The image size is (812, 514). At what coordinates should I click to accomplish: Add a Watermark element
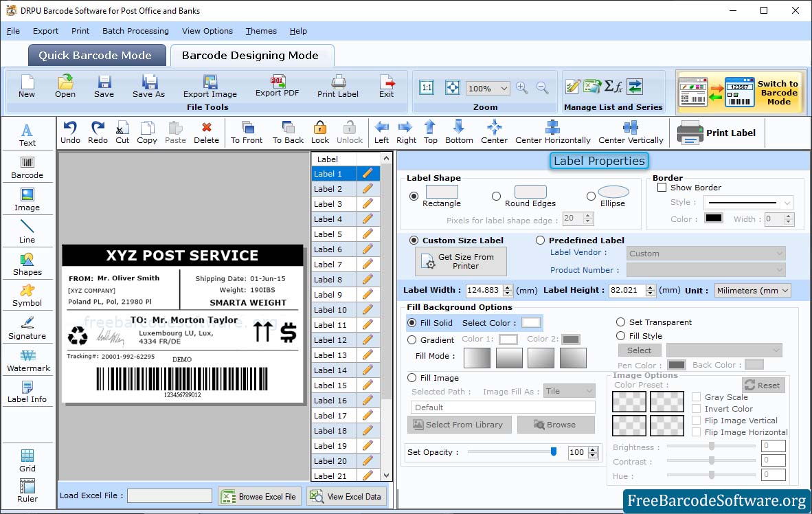[x=28, y=361]
